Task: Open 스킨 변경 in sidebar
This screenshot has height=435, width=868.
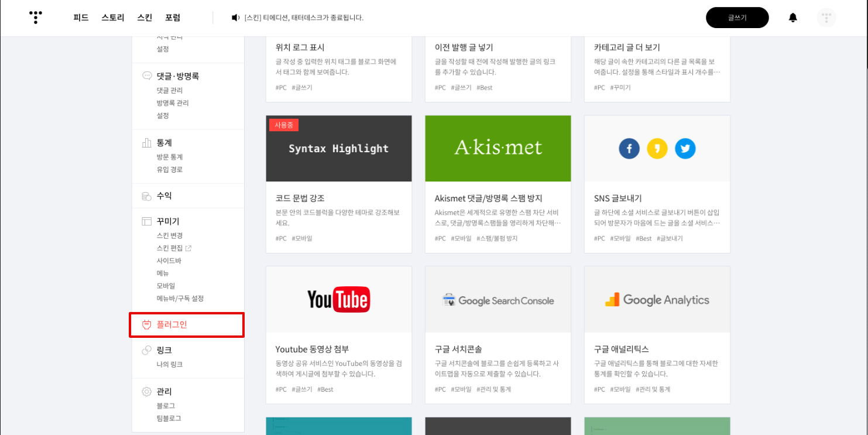Action: point(170,235)
